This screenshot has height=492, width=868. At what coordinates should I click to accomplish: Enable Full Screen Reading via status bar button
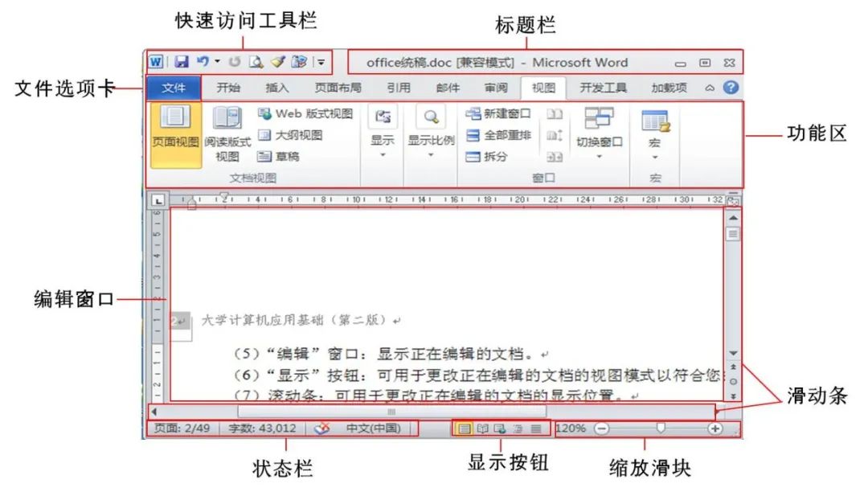(482, 428)
